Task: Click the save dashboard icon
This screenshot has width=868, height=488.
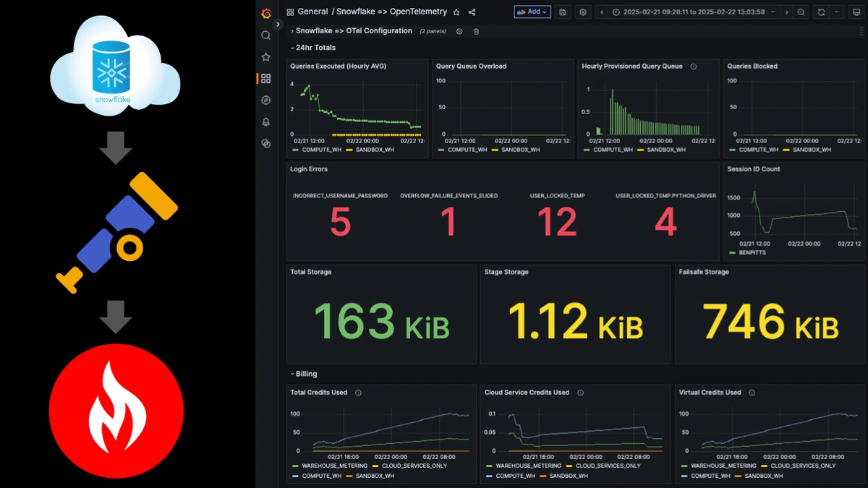Action: 563,12
